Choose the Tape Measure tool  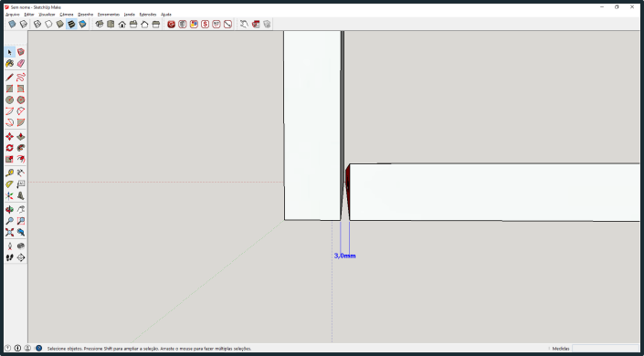[9, 173]
